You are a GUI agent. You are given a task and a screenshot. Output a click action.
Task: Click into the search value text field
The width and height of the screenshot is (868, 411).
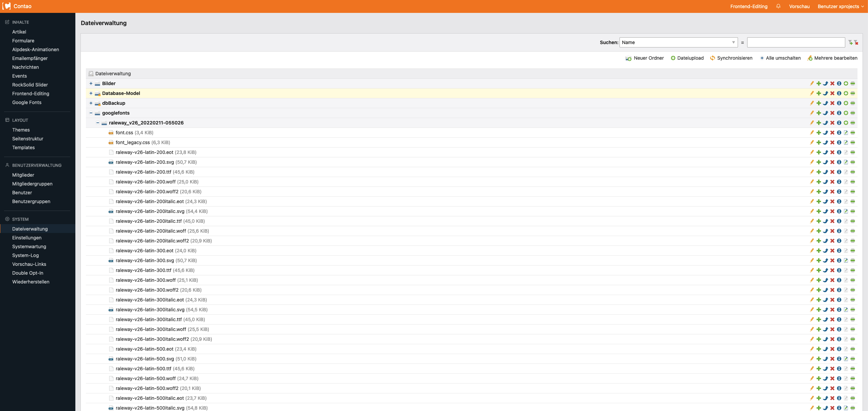tap(796, 42)
